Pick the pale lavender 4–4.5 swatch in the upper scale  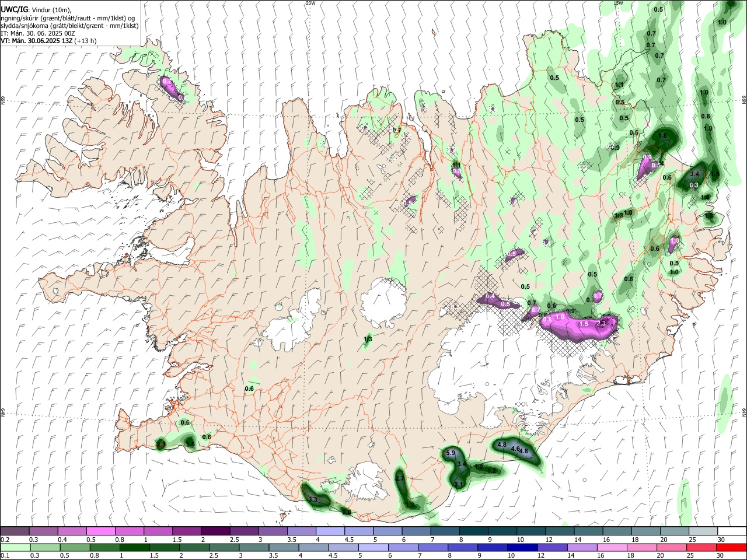[329, 531]
